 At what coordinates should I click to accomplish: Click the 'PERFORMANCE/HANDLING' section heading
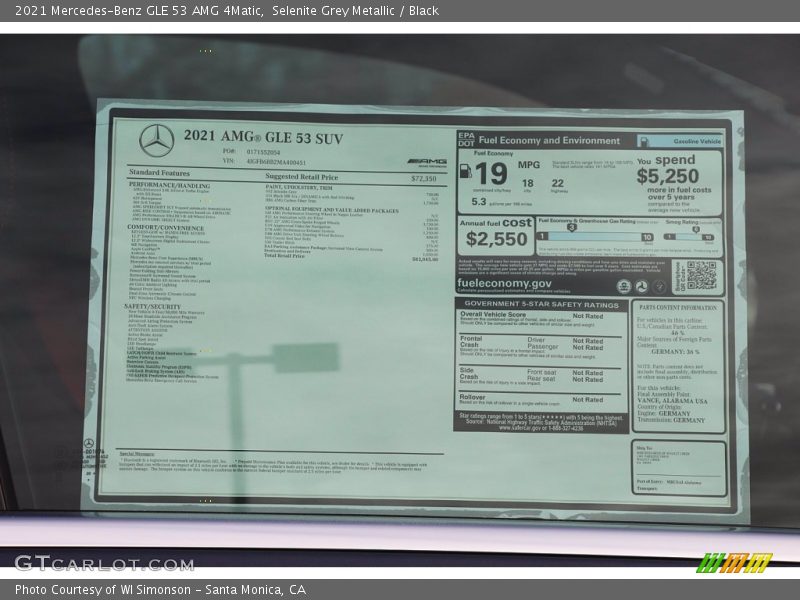click(x=169, y=185)
